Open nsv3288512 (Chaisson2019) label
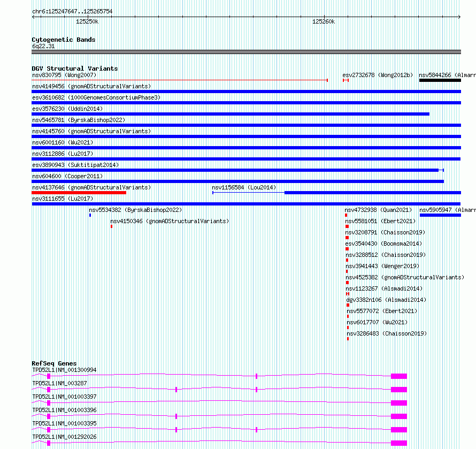This screenshot has width=476, height=449. pyautogui.click(x=386, y=255)
